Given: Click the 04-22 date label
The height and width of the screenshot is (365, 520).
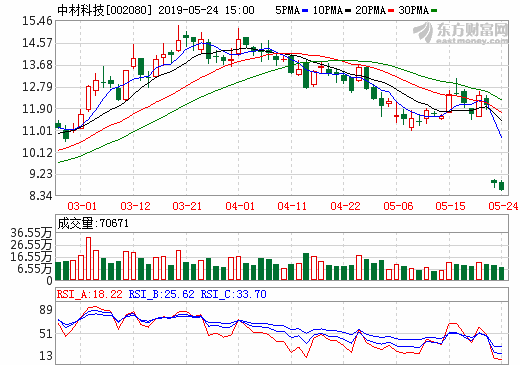Looking at the screenshot, I should pos(345,206).
